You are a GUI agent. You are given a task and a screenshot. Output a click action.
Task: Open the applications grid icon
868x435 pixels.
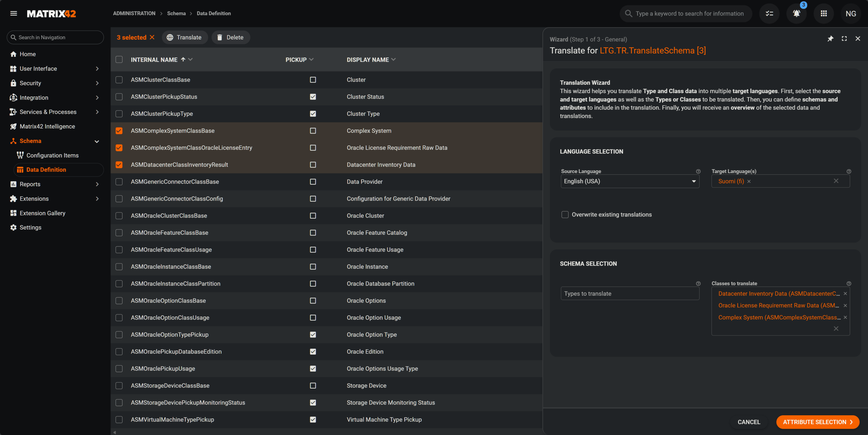pos(824,14)
